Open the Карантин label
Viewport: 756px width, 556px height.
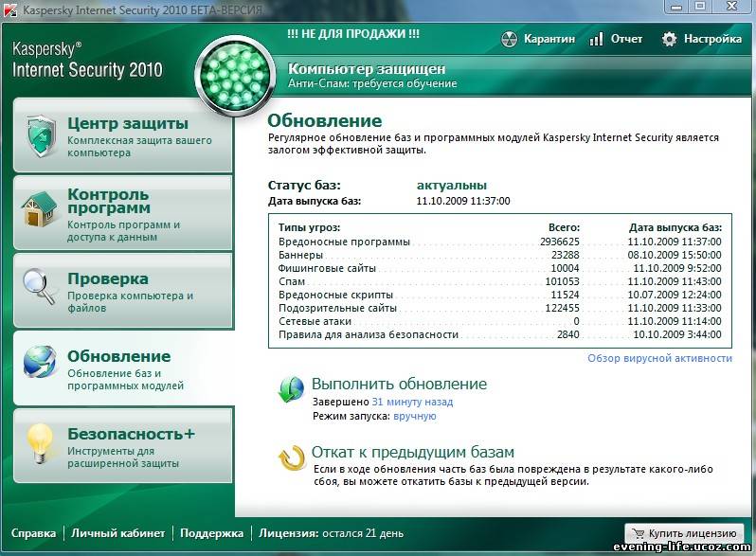tap(549, 39)
